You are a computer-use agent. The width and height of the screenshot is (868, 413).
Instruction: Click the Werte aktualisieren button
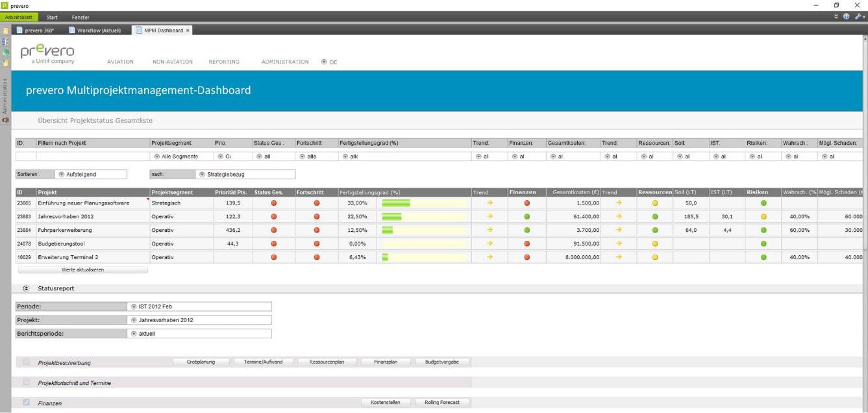(x=82, y=269)
